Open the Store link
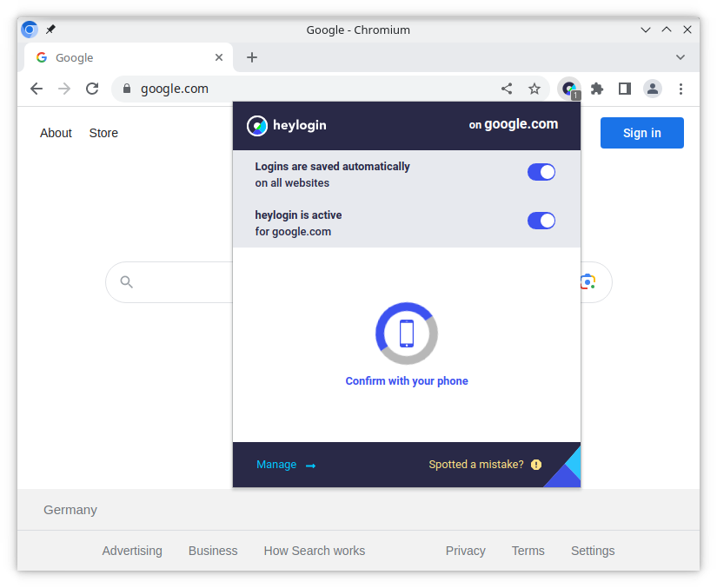 click(103, 133)
